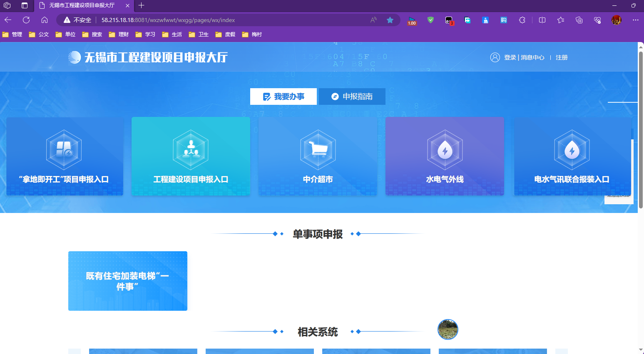Viewport: 644px width, 354px height.
Task: Open 既有住宅加装电梯"一件事" tile
Action: point(128,281)
